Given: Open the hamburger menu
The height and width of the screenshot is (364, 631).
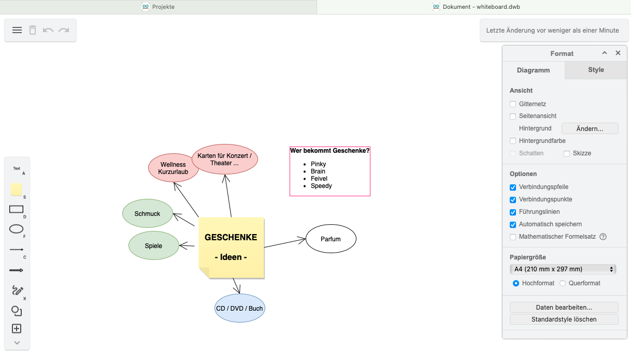Looking at the screenshot, I should (x=17, y=30).
